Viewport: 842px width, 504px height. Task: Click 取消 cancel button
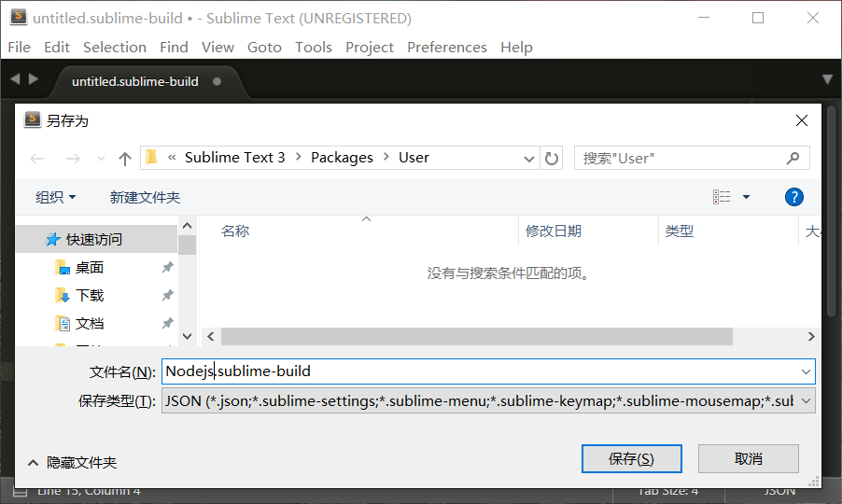point(749,459)
